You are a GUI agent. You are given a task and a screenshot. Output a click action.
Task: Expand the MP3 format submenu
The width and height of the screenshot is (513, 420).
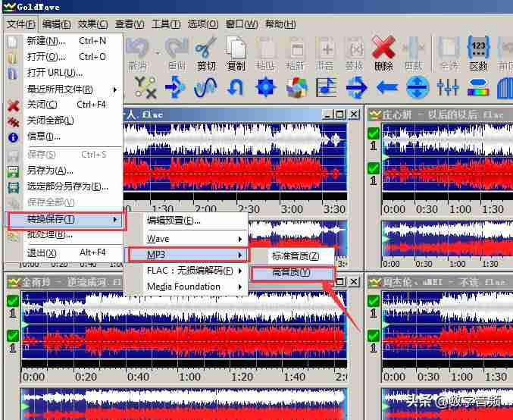pyautogui.click(x=188, y=255)
